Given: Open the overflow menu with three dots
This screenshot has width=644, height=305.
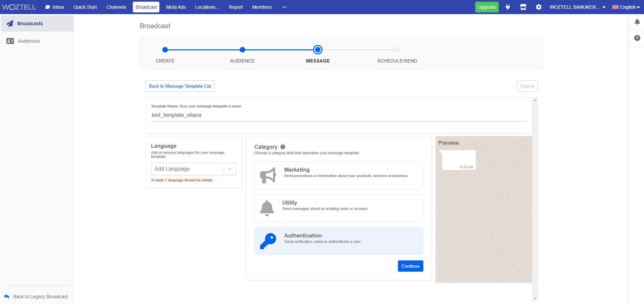Looking at the screenshot, I should pyautogui.click(x=284, y=7).
